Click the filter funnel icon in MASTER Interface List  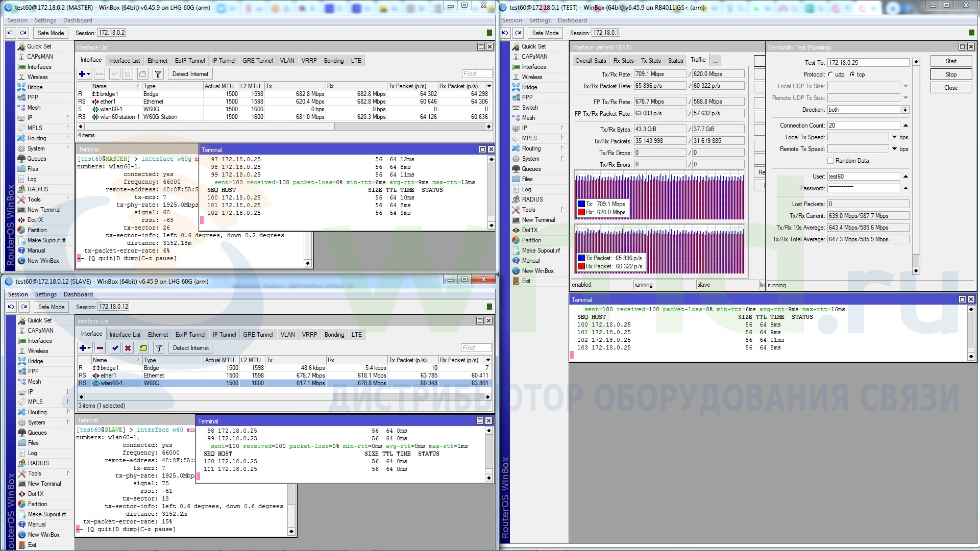pos(158,74)
